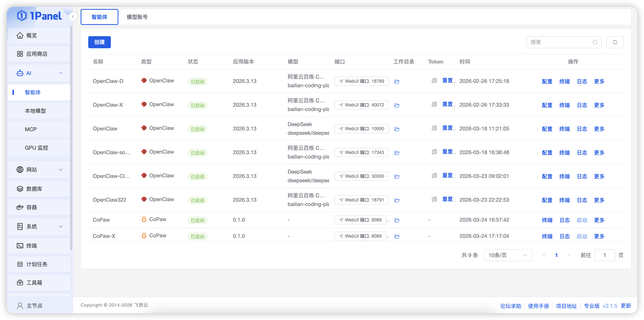Copy the token for OpenClaw-X
The height and width of the screenshot is (320, 644).
click(x=434, y=105)
